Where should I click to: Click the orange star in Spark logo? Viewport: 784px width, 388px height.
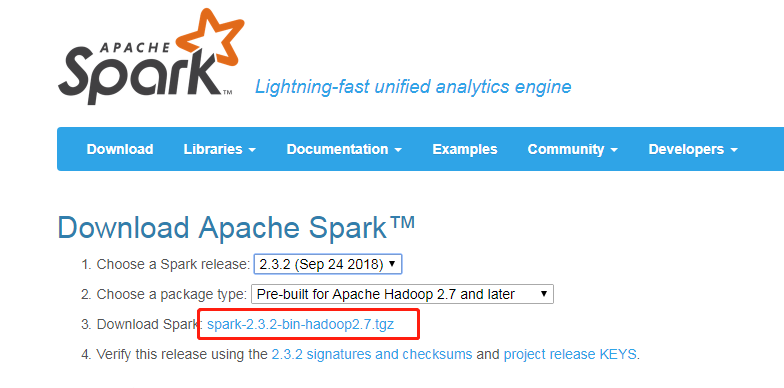(210, 37)
